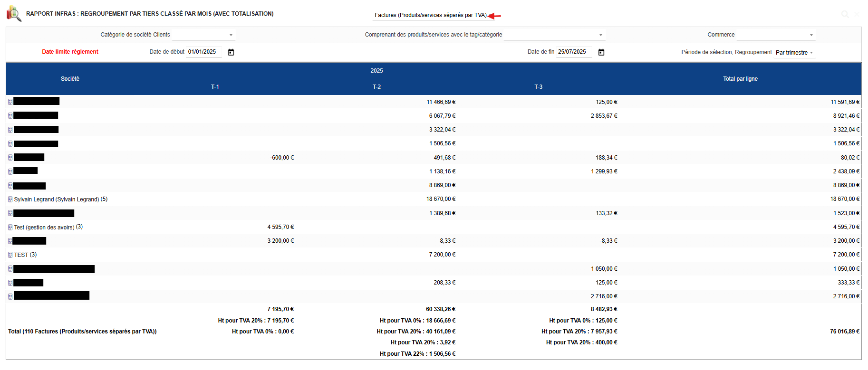Select the 6 067,79 € cell
The height and width of the screenshot is (370, 868).
click(x=442, y=116)
